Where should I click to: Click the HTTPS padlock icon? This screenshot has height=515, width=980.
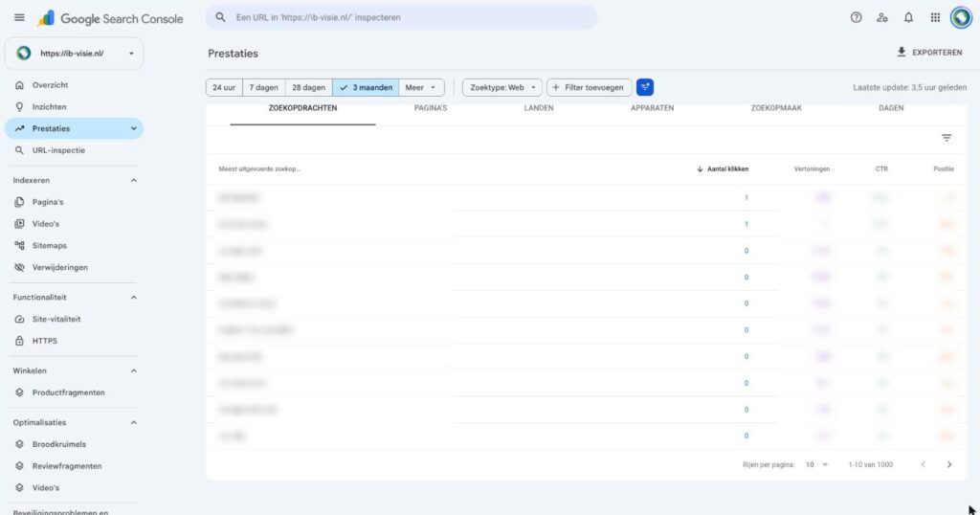pyautogui.click(x=19, y=341)
